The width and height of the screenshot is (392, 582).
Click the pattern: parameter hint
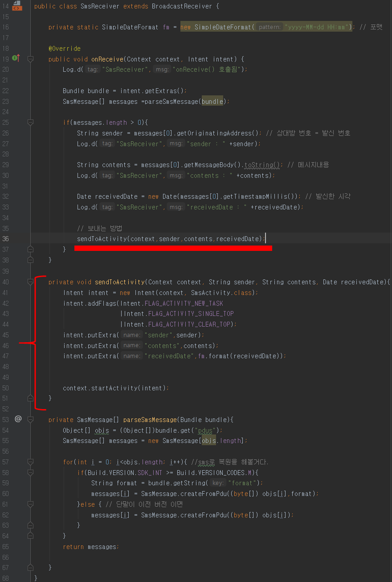pyautogui.click(x=269, y=27)
